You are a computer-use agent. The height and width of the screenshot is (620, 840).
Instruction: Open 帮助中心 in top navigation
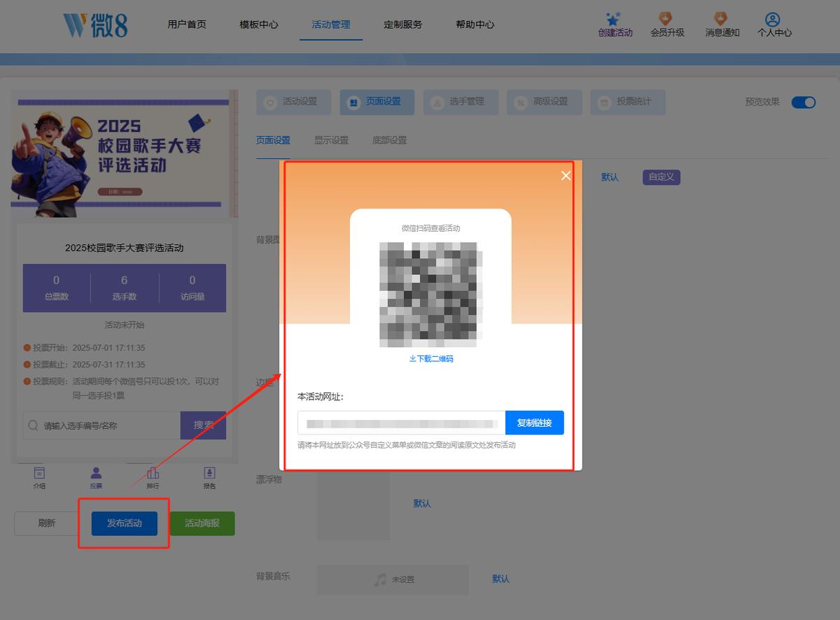pyautogui.click(x=475, y=24)
